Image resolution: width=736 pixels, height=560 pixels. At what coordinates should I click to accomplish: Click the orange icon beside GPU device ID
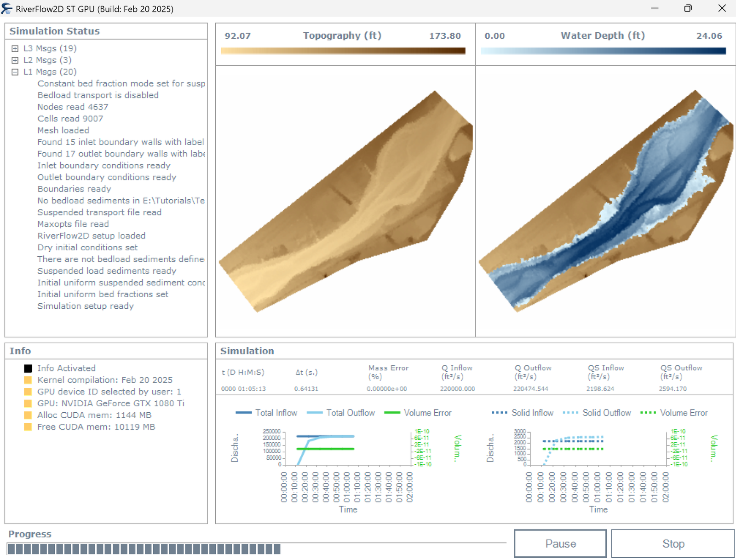pos(28,392)
